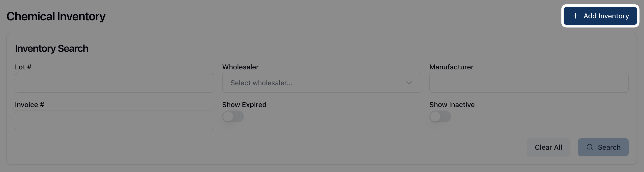Run the inventory Search button
This screenshot has height=172, width=644.
click(603, 147)
